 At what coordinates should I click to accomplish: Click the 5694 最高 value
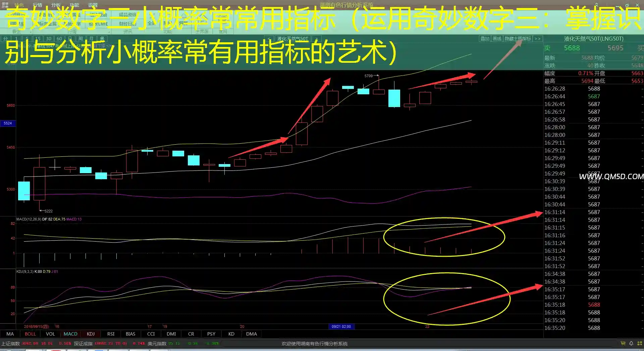[x=587, y=81]
